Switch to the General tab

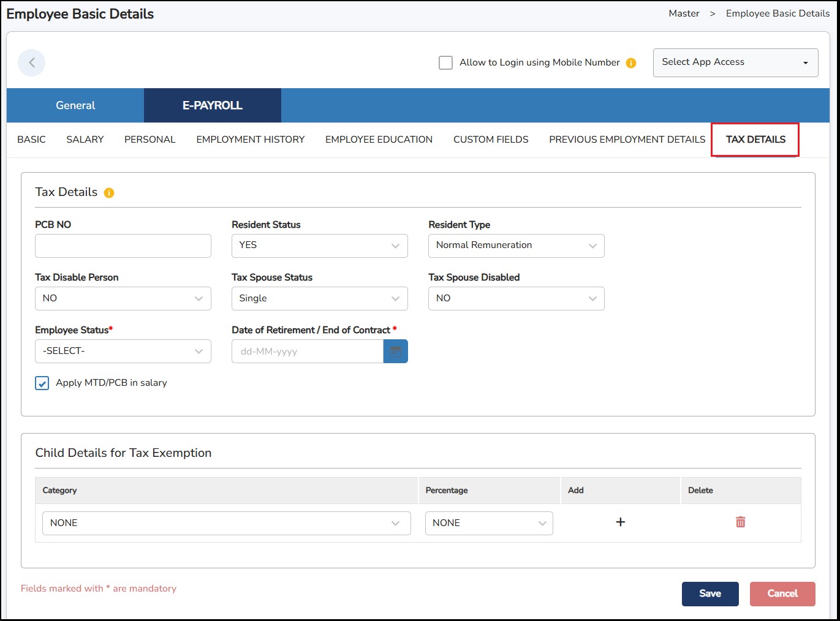(x=75, y=105)
